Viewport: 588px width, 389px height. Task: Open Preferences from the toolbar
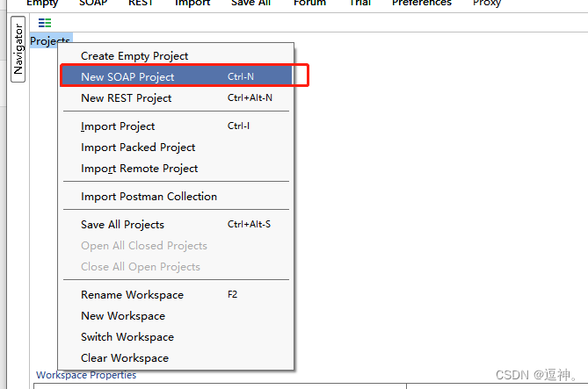point(422,3)
